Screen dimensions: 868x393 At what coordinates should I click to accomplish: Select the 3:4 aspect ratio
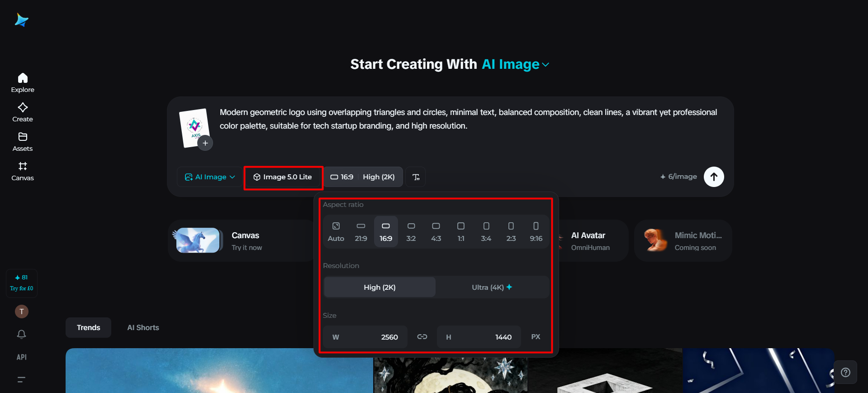[486, 231]
